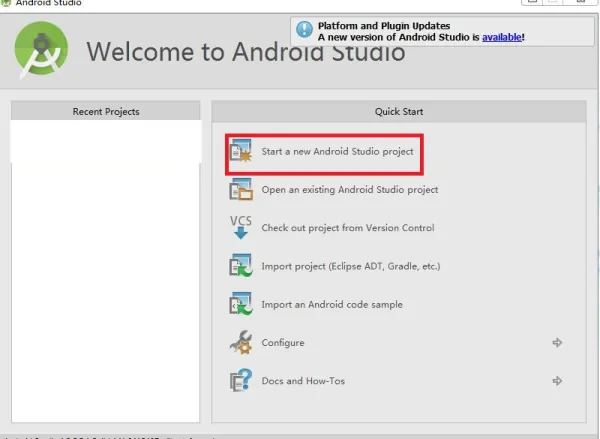Image resolution: width=600 pixels, height=439 pixels.
Task: Expand the Docs and How-Tos arrow
Action: click(x=557, y=381)
